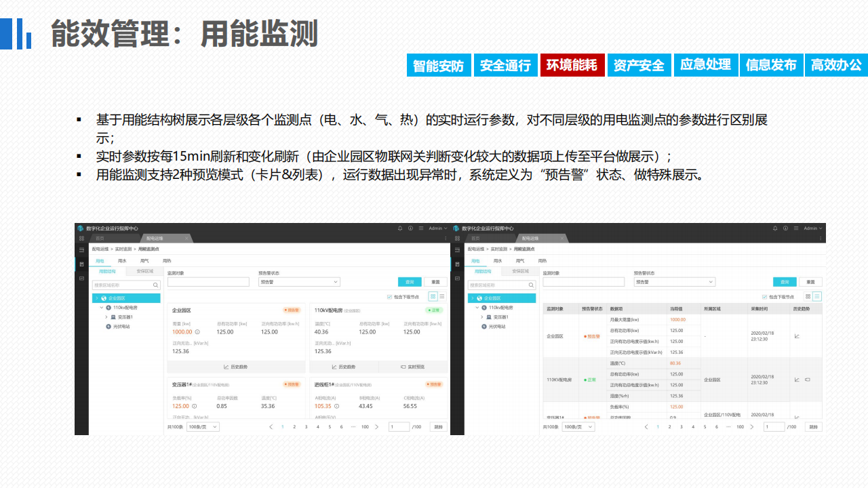
Task: Switch to list view icon in left screenshot
Action: [442, 296]
